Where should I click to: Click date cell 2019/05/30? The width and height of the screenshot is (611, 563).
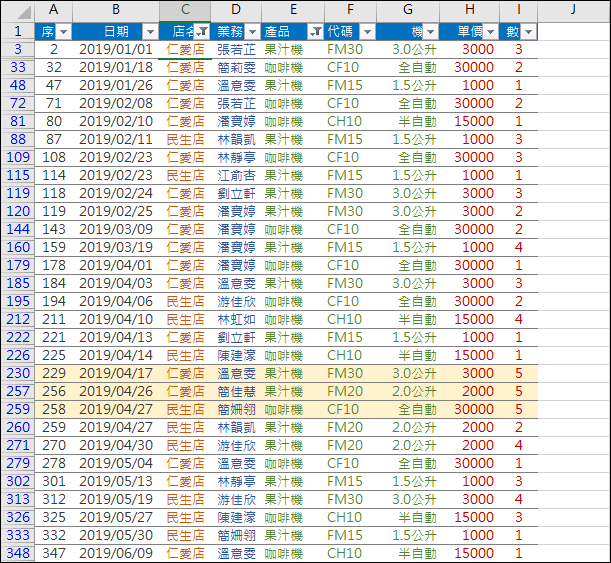(116, 535)
